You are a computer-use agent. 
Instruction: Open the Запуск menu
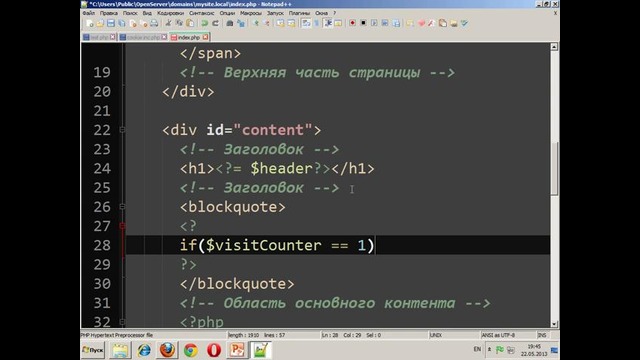pyautogui.click(x=275, y=13)
